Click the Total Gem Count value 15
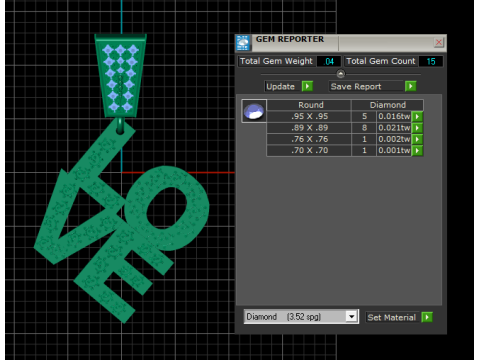 pyautogui.click(x=431, y=61)
